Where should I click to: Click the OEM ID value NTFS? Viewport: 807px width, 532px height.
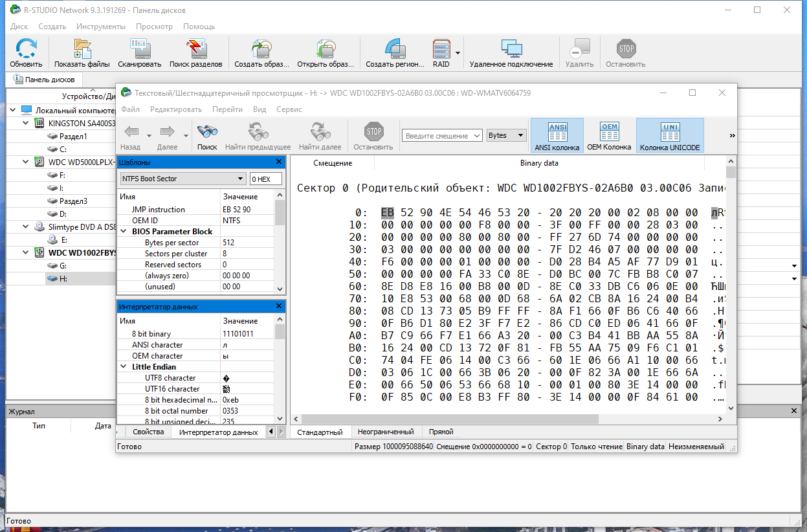[x=231, y=221]
